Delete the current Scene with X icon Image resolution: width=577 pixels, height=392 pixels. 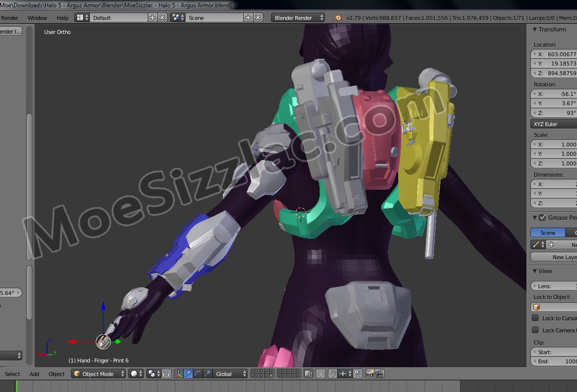tap(258, 17)
